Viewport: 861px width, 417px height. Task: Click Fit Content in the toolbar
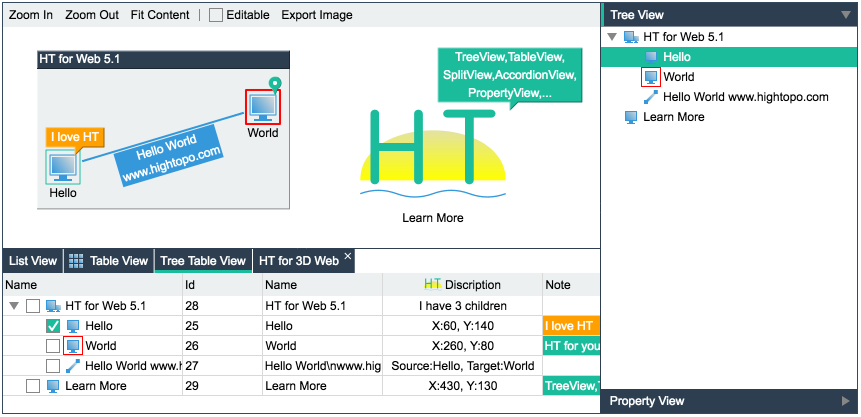tap(160, 15)
